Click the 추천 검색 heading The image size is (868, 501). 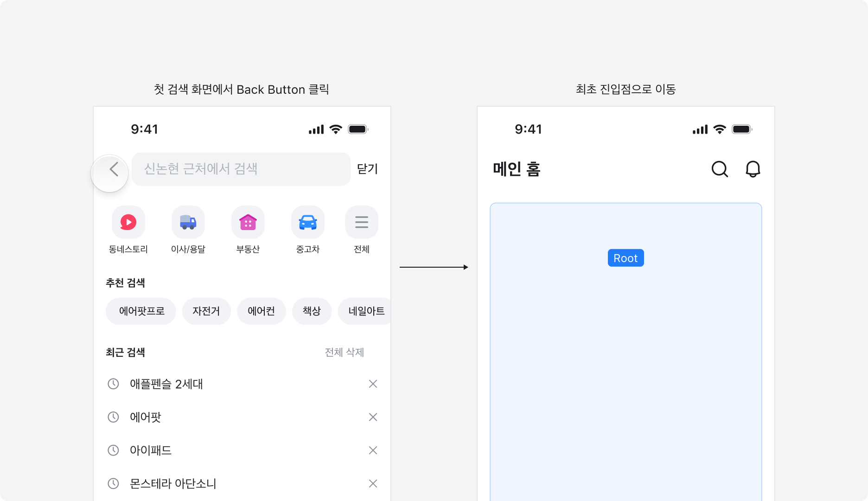125,283
